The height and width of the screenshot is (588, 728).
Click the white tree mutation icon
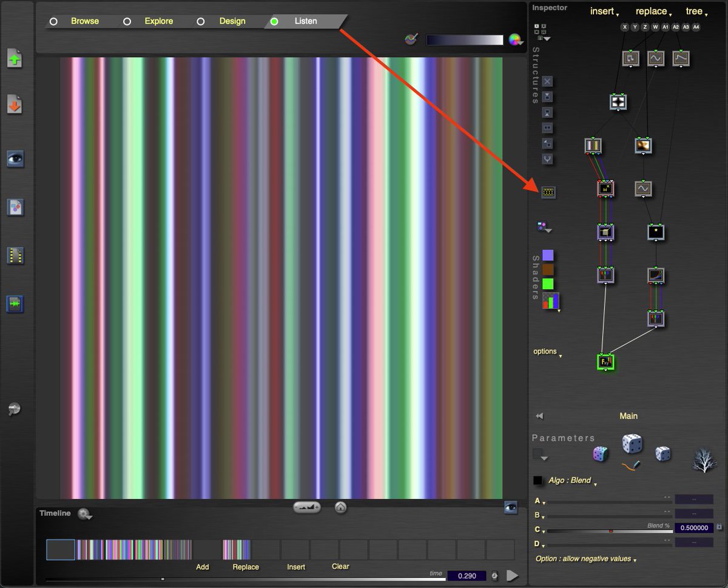704,459
